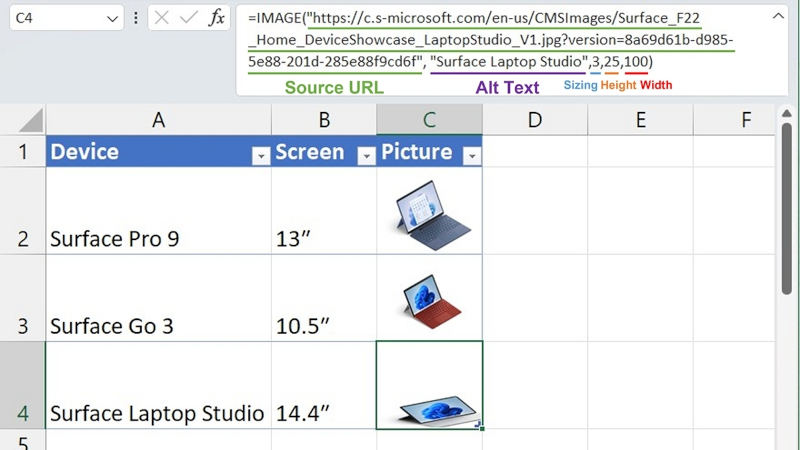Viewport: 800px width, 450px height.
Task: Click the Select All corner triangle
Action: (x=31, y=121)
